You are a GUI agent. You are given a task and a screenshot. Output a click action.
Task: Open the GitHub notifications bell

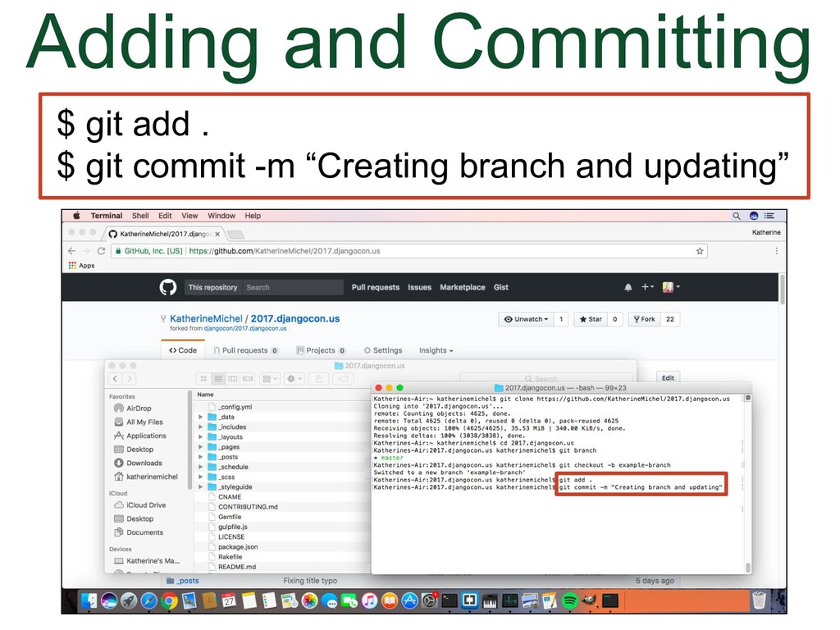coord(628,287)
